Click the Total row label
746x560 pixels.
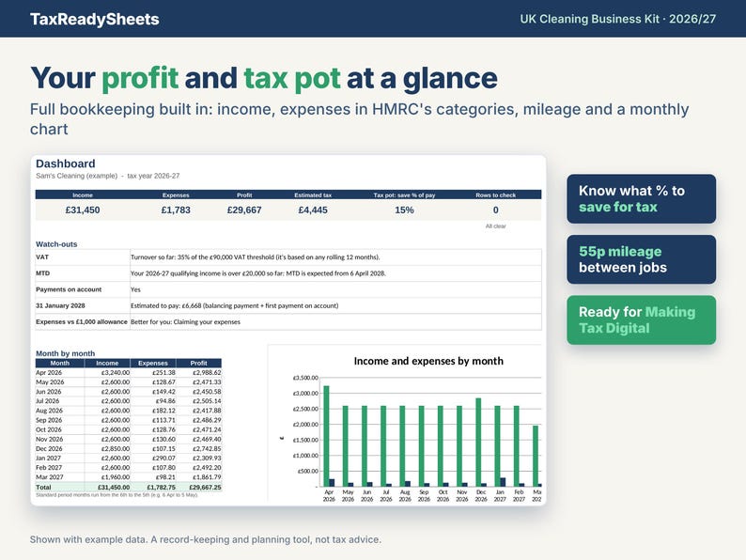43,488
